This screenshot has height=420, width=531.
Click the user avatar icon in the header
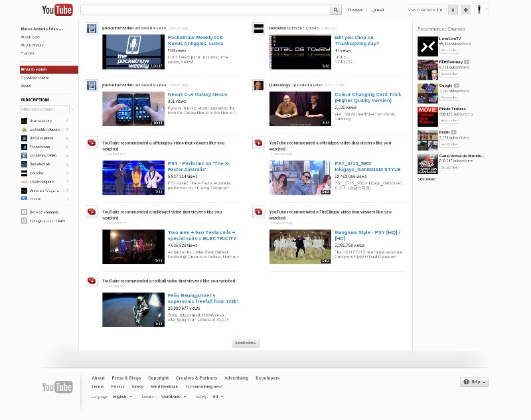pyautogui.click(x=479, y=10)
